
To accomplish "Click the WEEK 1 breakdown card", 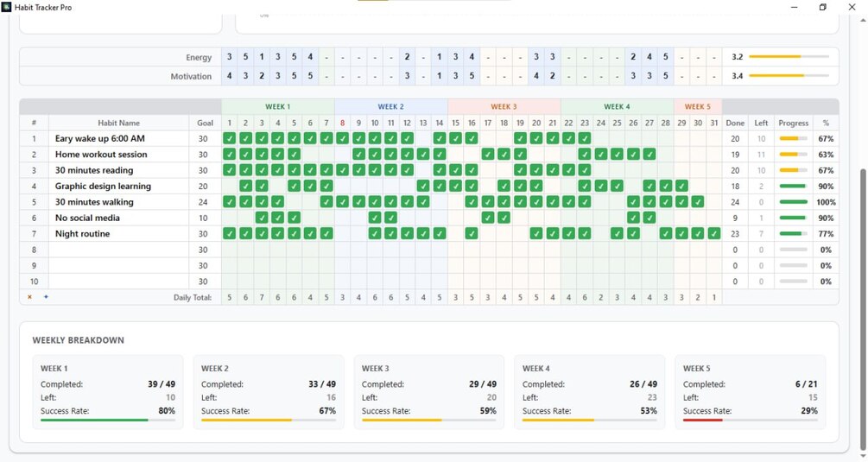I will pos(108,392).
